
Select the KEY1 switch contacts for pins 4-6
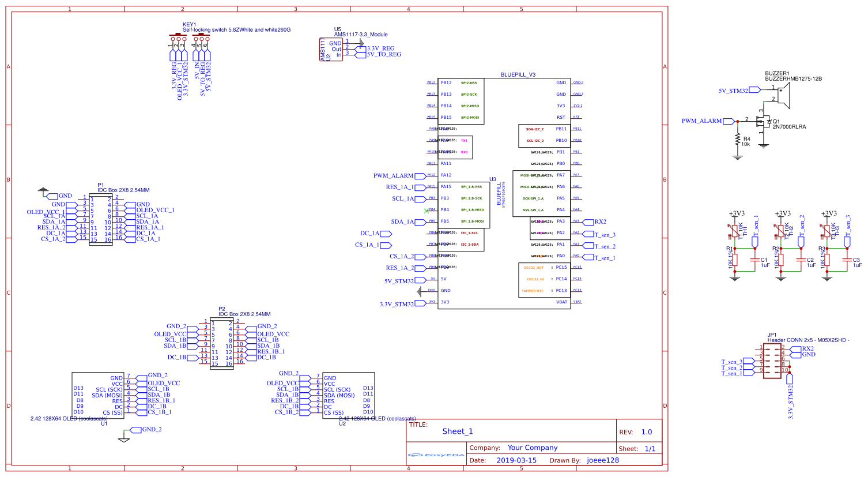[x=201, y=37]
